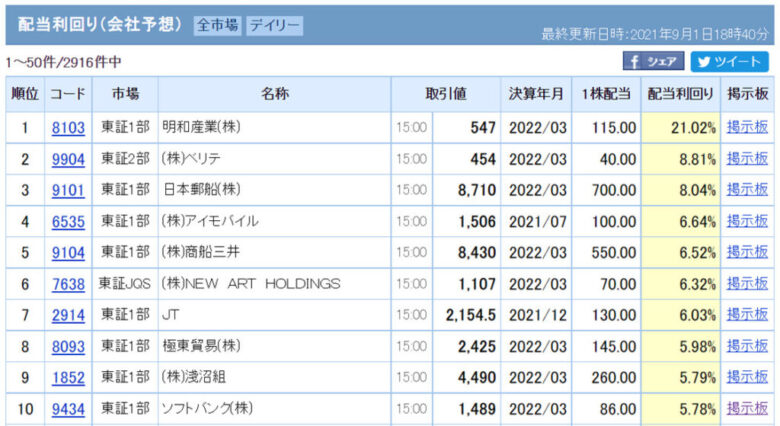Open 掲示板 link for NEW ART HOLDINGS
The image size is (780, 426).
click(747, 284)
